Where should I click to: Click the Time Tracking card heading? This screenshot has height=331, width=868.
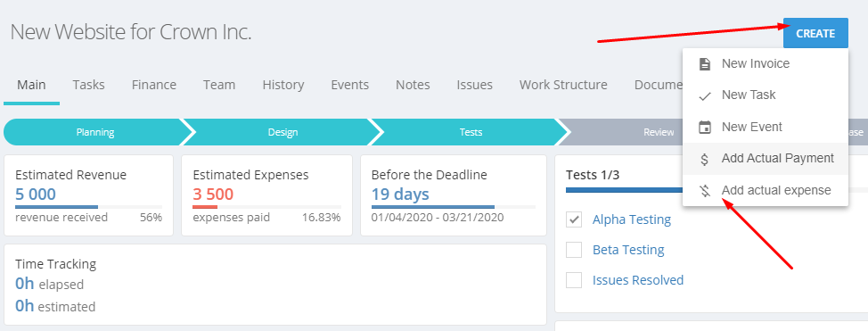coord(56,264)
